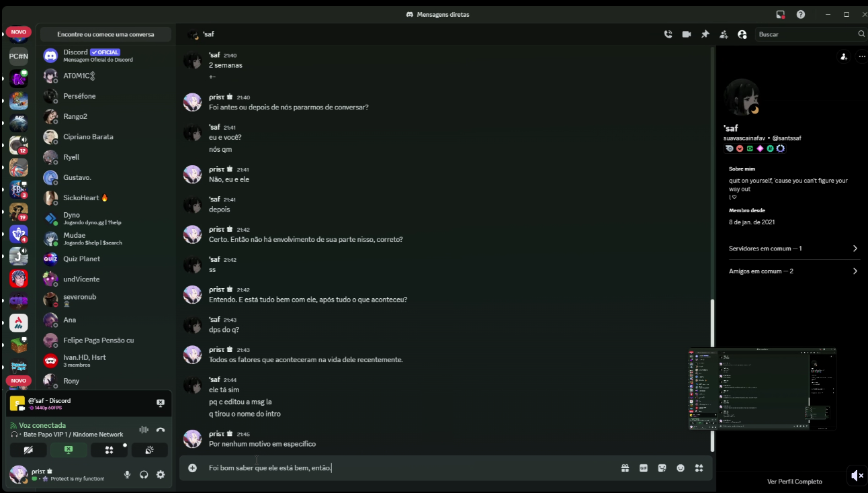Image resolution: width=868 pixels, height=493 pixels.
Task: Start a video call from header
Action: (687, 34)
